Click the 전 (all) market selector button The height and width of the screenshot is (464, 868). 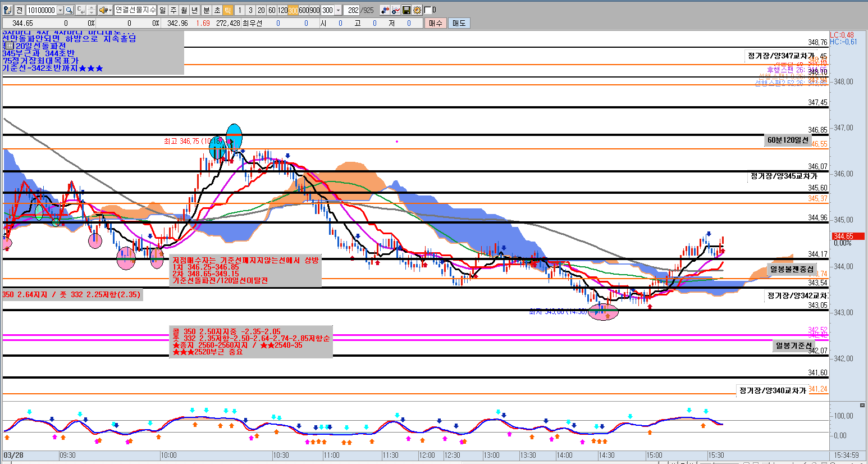tap(19, 10)
